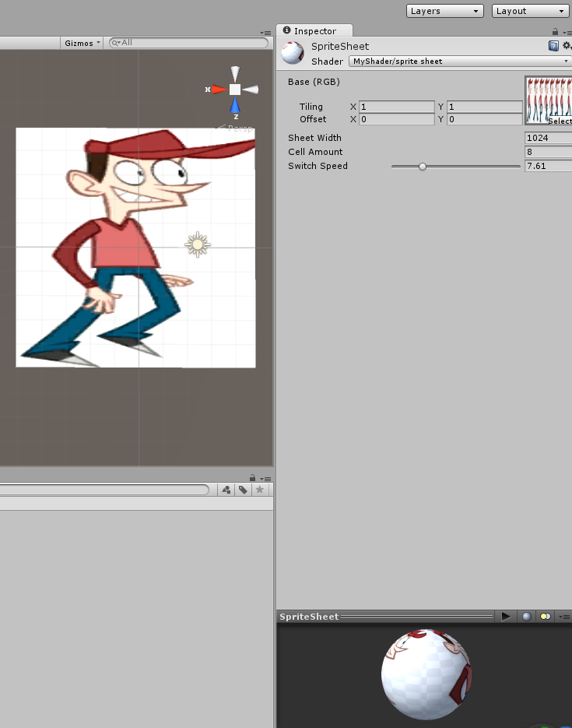572x728 pixels.
Task: Play the material preview animation
Action: coord(506,617)
